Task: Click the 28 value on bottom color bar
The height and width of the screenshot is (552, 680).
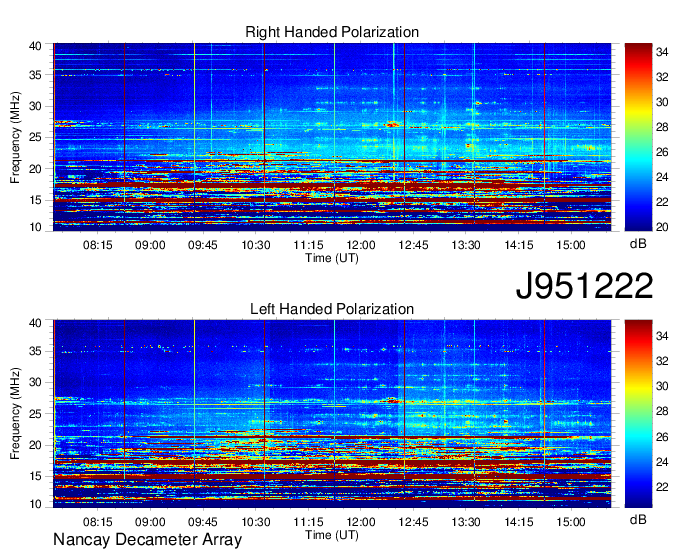Action: (662, 411)
